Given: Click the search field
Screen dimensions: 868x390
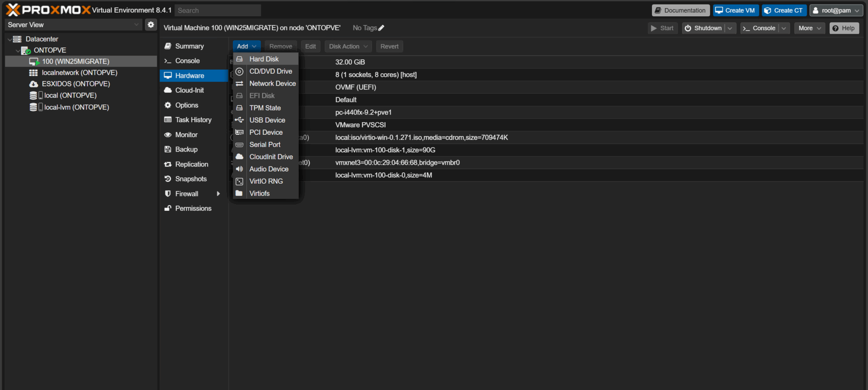Looking at the screenshot, I should (x=218, y=10).
